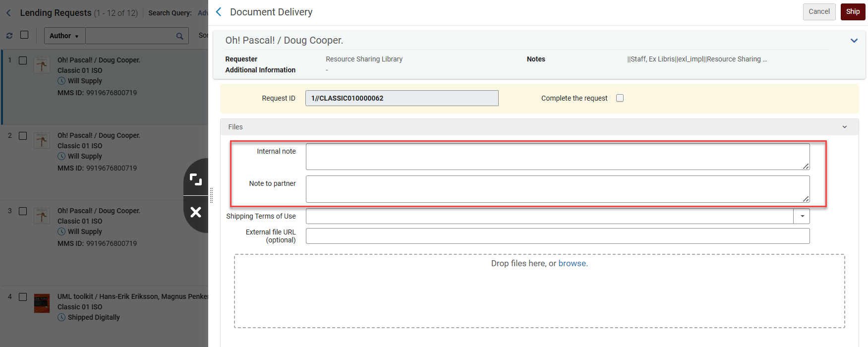The height and width of the screenshot is (347, 868).
Task: Click the Request ID field
Action: (402, 98)
